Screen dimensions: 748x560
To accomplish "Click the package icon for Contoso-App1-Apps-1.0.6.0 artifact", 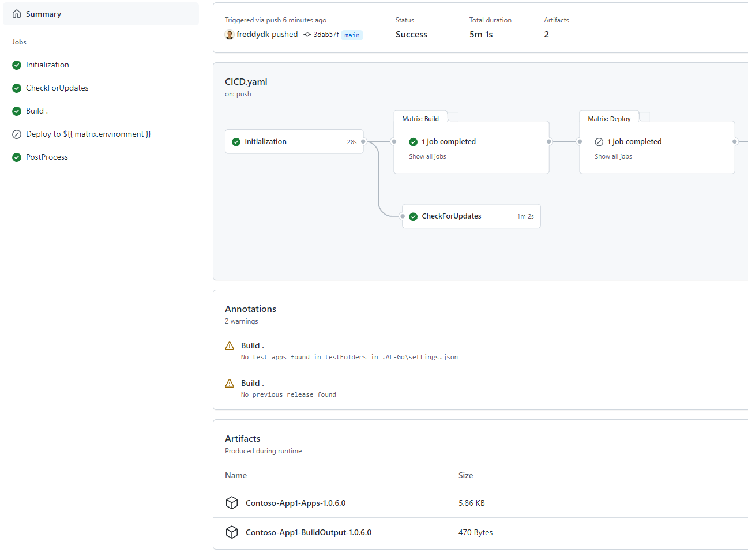I will (232, 502).
